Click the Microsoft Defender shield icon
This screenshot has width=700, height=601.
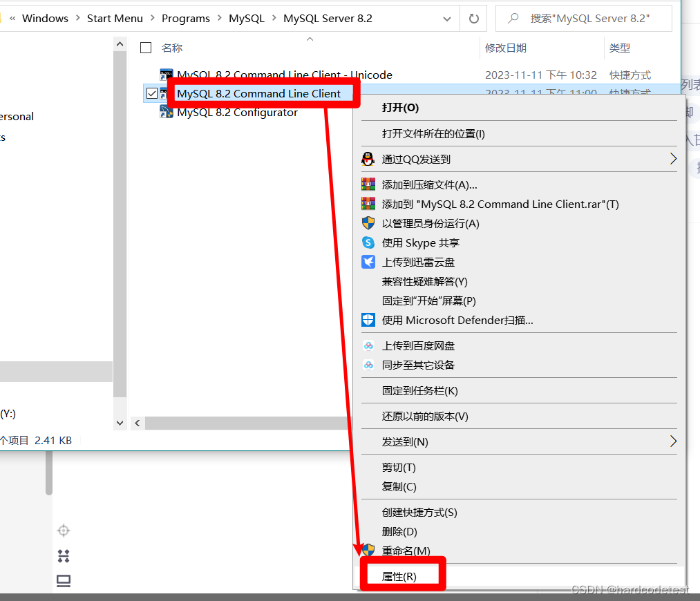point(368,319)
